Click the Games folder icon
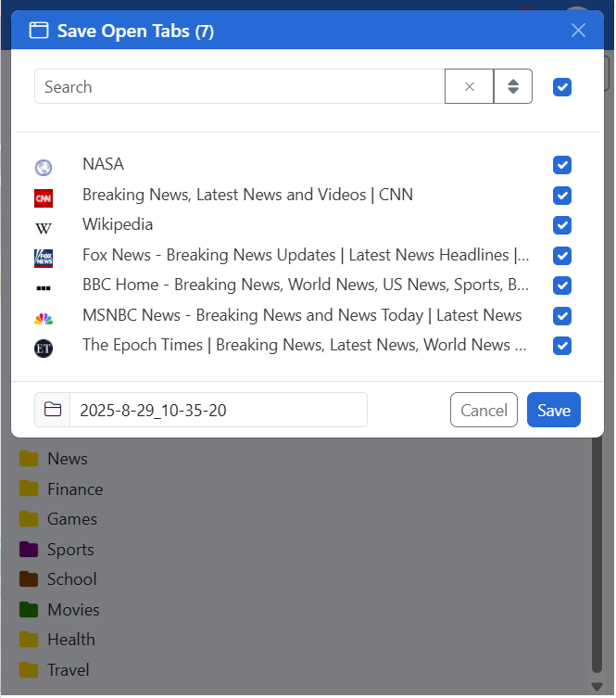Image resolution: width=616 pixels, height=698 pixels. (29, 518)
